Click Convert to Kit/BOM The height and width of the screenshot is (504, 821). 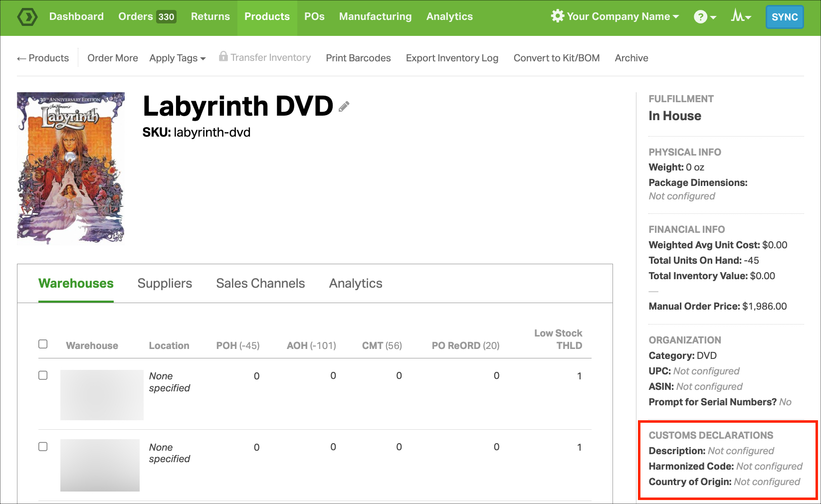[557, 58]
